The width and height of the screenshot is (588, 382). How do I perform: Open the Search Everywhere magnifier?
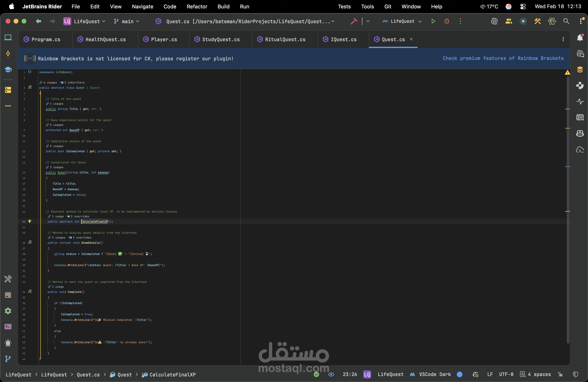pos(566,21)
